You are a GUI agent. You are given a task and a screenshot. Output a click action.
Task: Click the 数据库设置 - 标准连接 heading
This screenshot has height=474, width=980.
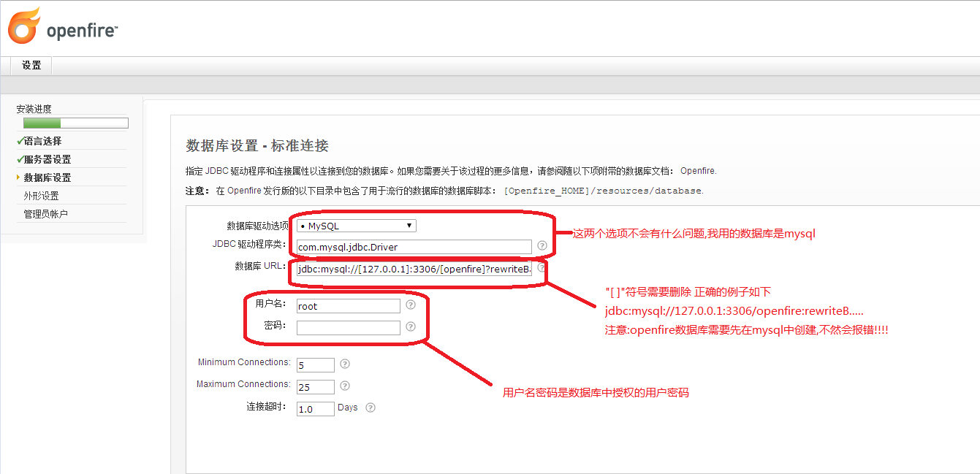pyautogui.click(x=257, y=145)
